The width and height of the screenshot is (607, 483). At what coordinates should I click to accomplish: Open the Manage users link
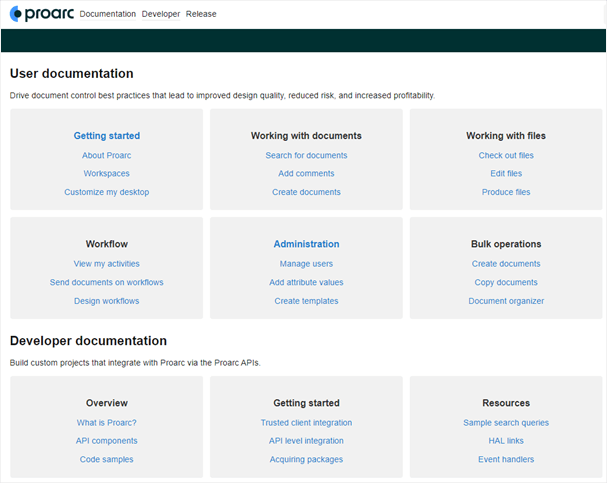click(306, 264)
